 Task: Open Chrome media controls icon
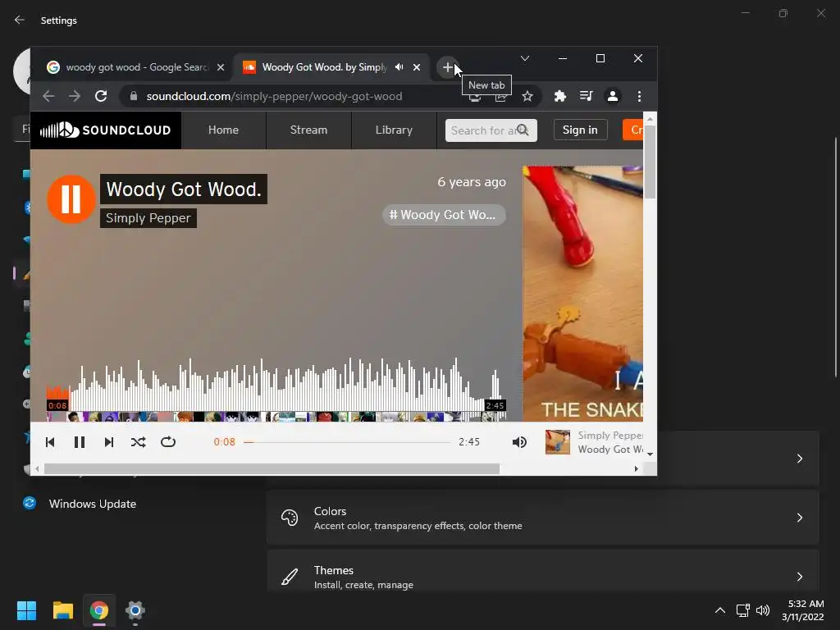click(586, 97)
